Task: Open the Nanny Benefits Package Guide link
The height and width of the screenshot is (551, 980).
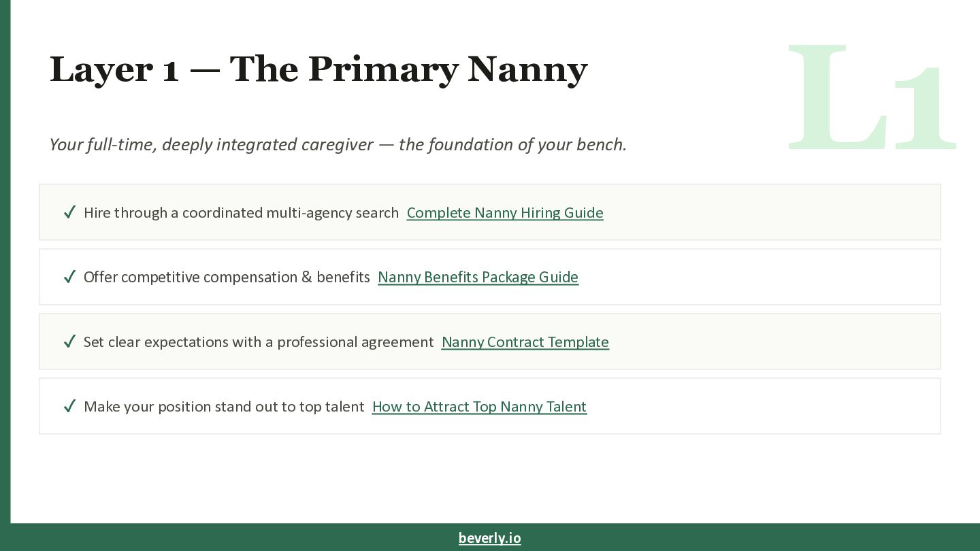Action: tap(478, 278)
